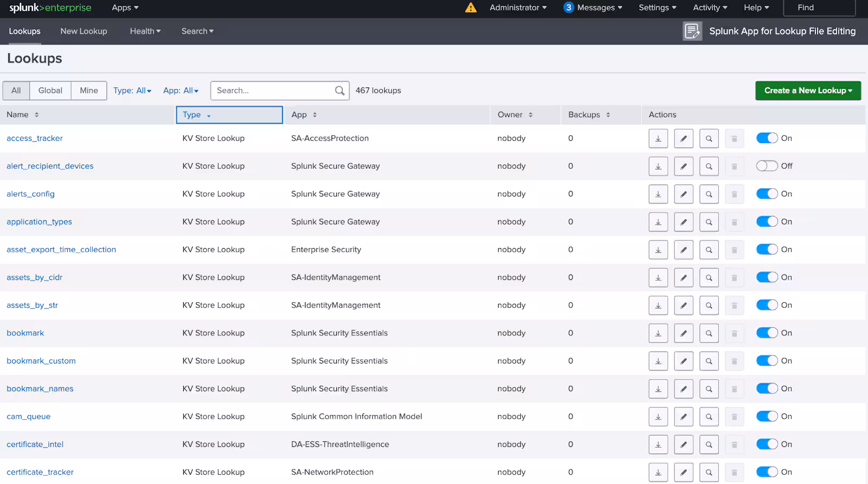Click the warning triangle icon in top bar
The image size is (868, 484).
coord(471,8)
